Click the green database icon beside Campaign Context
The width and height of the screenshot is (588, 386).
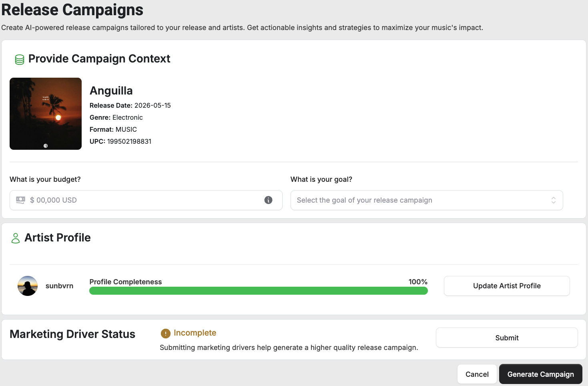19,60
